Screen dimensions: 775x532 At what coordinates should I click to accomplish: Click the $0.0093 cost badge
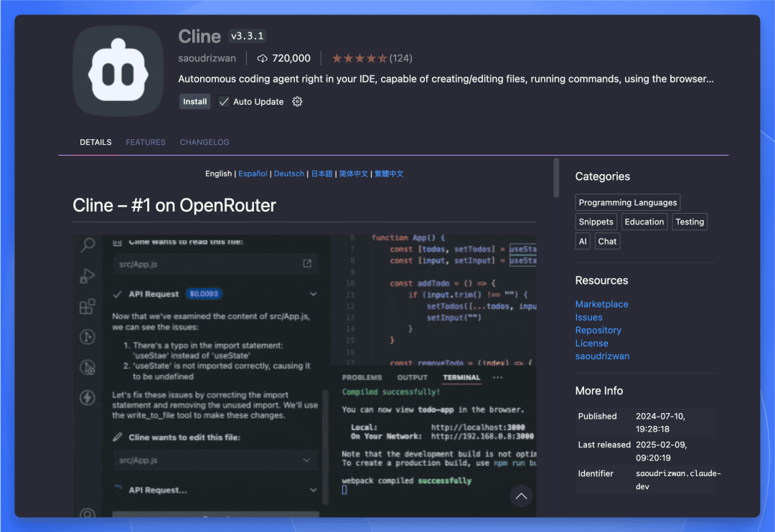coord(204,294)
